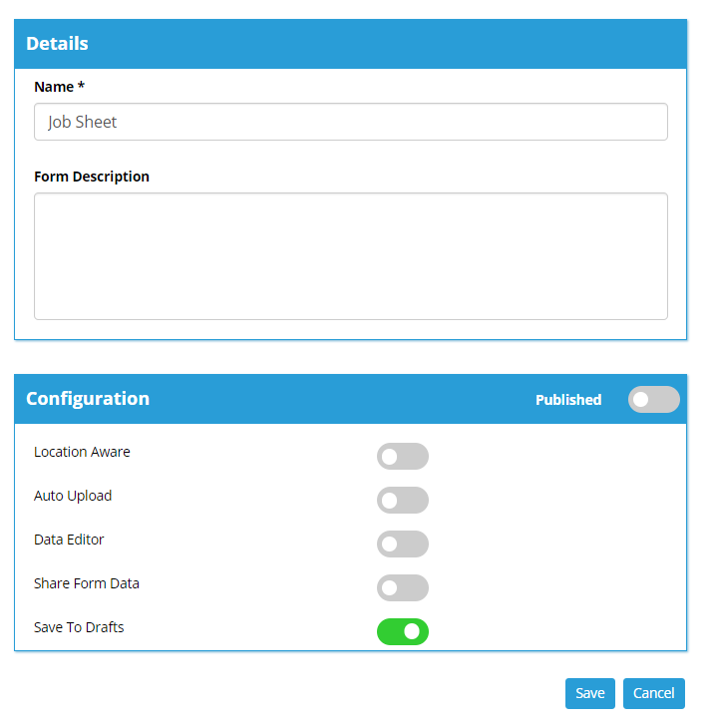Cancel editing the form
Screen dimensions: 712x728
click(x=653, y=693)
